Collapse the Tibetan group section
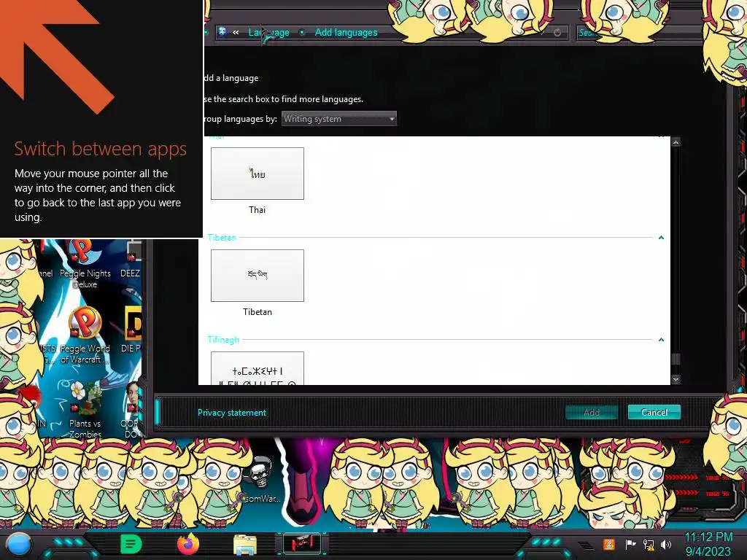747x560 pixels. click(661, 238)
